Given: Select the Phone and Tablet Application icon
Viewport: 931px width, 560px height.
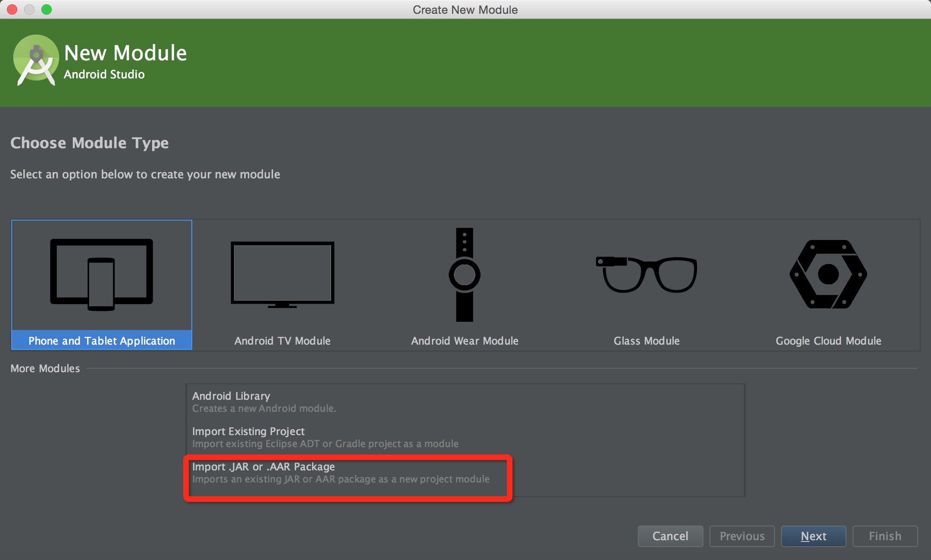Looking at the screenshot, I should click(x=102, y=275).
